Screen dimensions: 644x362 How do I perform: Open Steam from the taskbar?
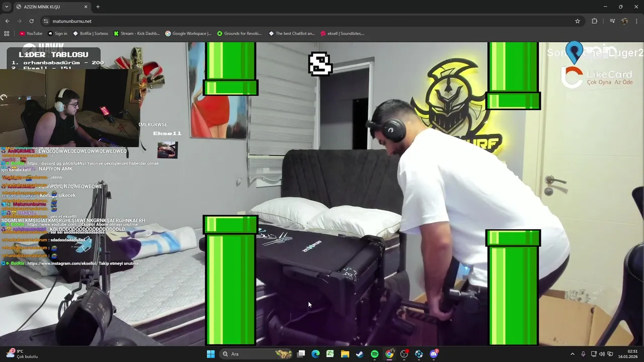tap(360, 354)
